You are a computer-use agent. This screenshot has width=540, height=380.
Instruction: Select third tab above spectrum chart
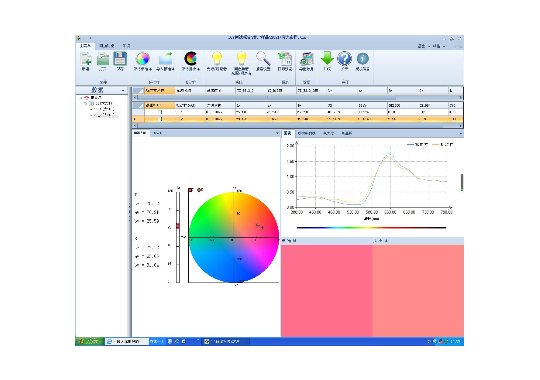(329, 133)
